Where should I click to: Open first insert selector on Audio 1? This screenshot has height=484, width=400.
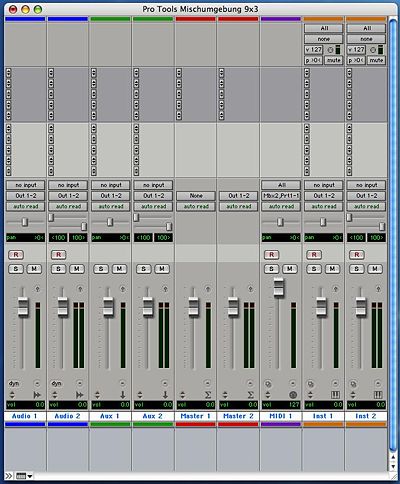(x=9, y=73)
